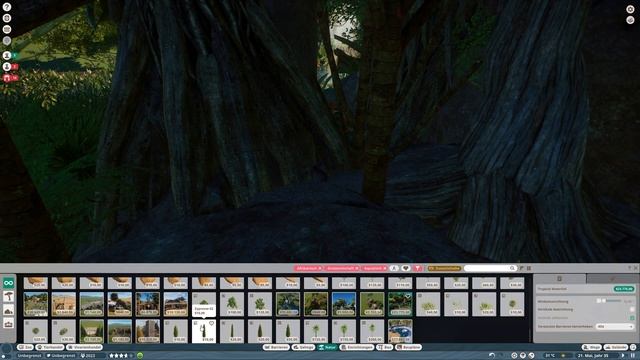This screenshot has height=360, width=640.
Task: Select the tree plants category icon
Action: click(9, 296)
